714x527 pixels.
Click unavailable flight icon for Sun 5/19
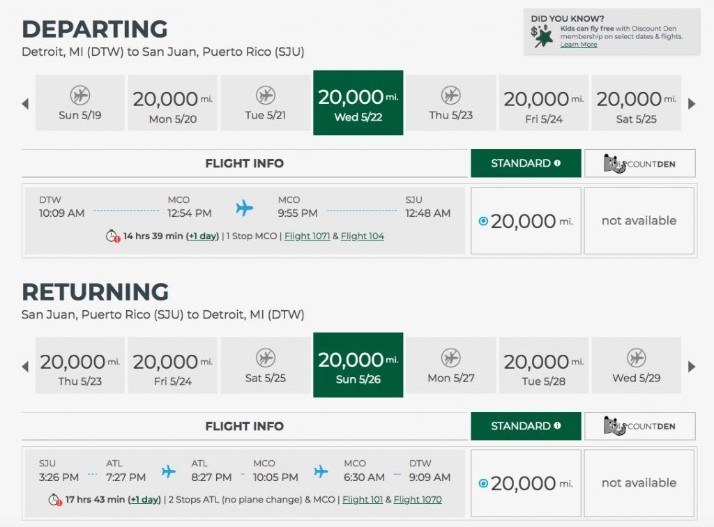(81, 95)
